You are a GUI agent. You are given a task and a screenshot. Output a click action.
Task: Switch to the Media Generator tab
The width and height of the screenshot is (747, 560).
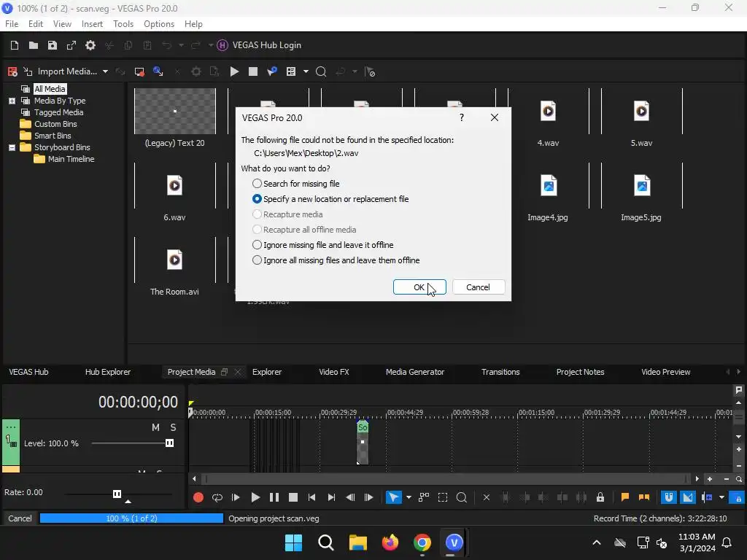(x=415, y=372)
